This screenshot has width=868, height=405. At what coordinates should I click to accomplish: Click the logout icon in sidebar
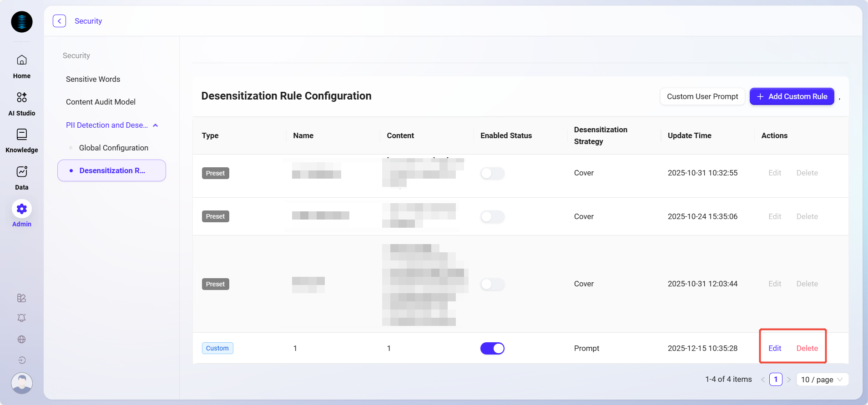[21, 360]
